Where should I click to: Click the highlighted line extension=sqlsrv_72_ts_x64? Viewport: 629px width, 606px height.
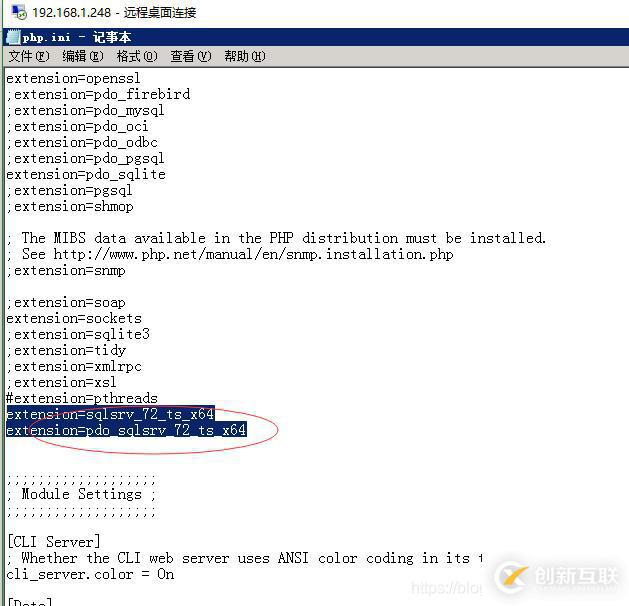pos(110,414)
